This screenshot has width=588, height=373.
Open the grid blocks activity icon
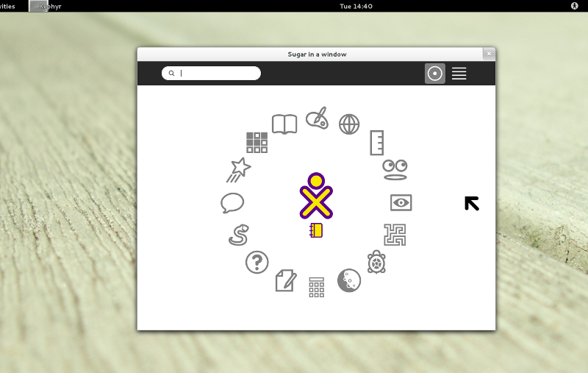[257, 143]
